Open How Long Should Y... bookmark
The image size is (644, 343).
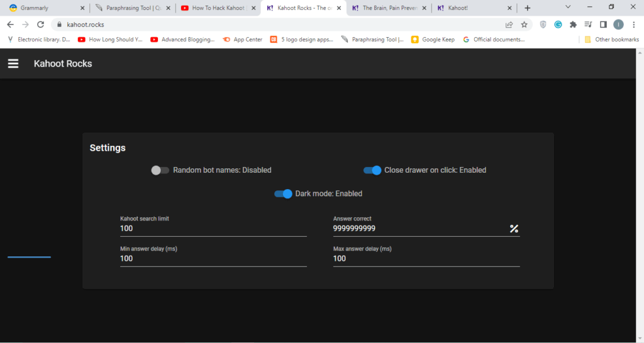(x=110, y=40)
